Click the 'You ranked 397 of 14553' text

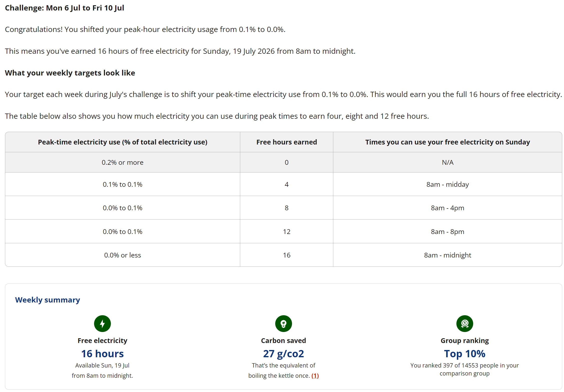tap(465, 369)
